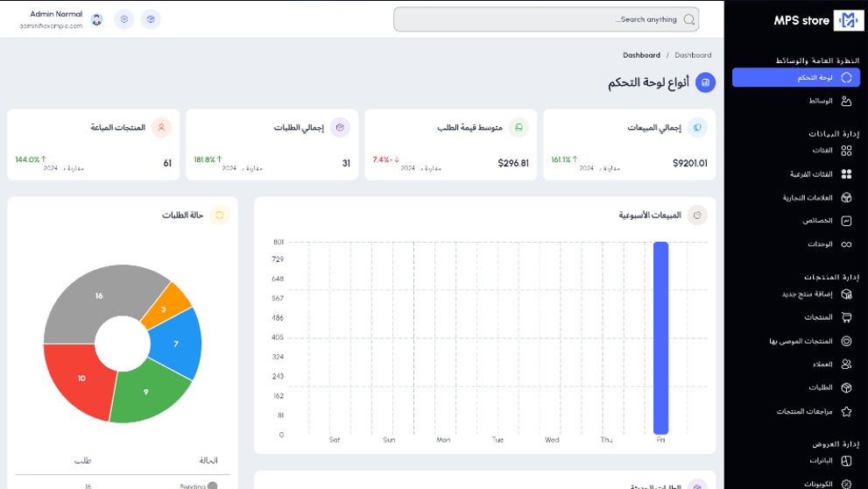
Task: Click the search magnifier icon
Action: coord(688,19)
